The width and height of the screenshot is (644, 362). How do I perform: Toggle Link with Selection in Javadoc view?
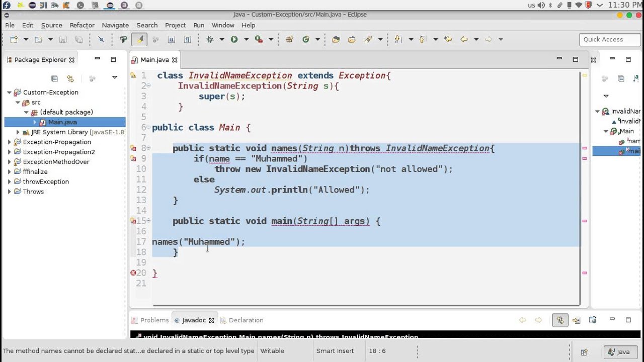point(560,320)
